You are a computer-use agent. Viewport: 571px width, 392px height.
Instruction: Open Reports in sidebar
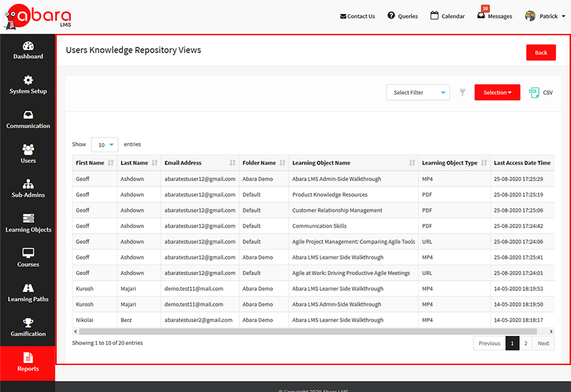point(28,362)
